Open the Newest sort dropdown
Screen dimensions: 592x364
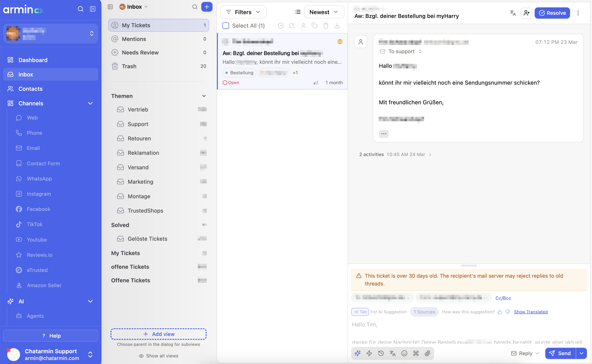(x=324, y=12)
